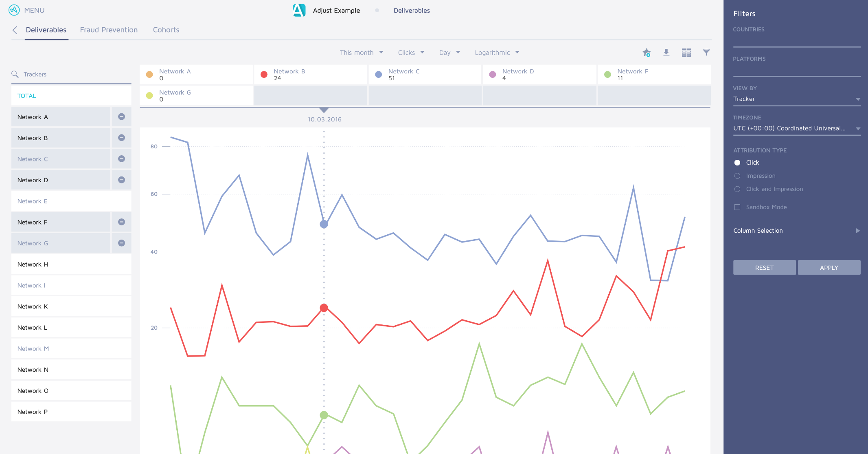Click the download icon
868x454 pixels.
(666, 53)
